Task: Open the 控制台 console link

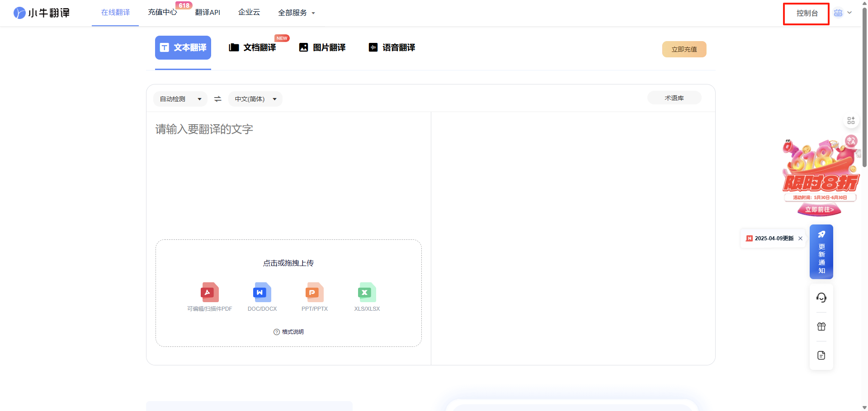Action: coord(807,14)
